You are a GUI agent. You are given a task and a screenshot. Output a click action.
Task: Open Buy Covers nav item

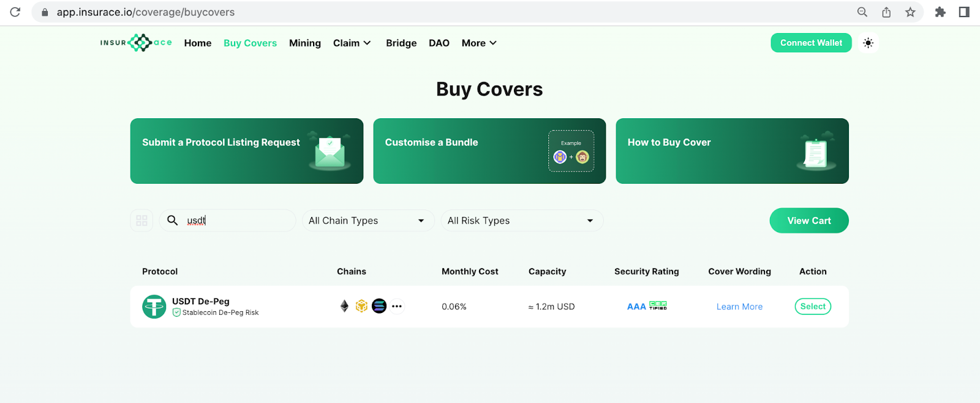coord(250,43)
